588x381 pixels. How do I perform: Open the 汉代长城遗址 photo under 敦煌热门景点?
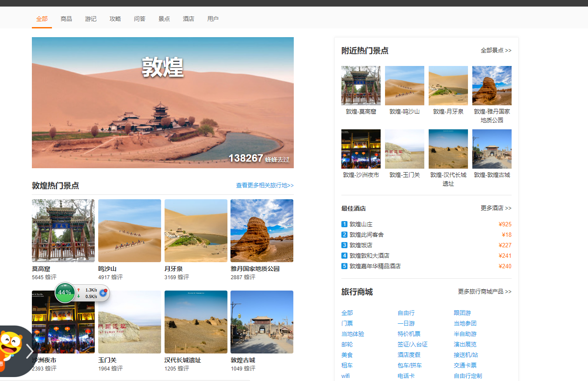(x=196, y=322)
